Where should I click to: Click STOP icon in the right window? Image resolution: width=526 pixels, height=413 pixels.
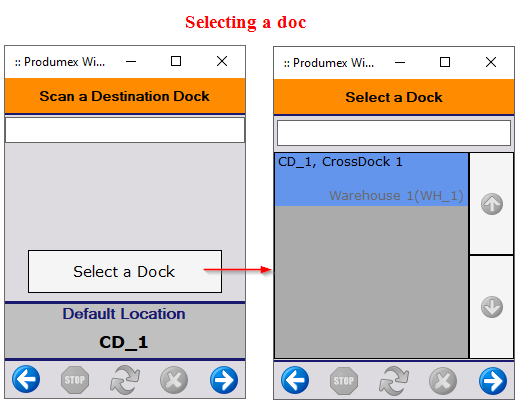[344, 380]
